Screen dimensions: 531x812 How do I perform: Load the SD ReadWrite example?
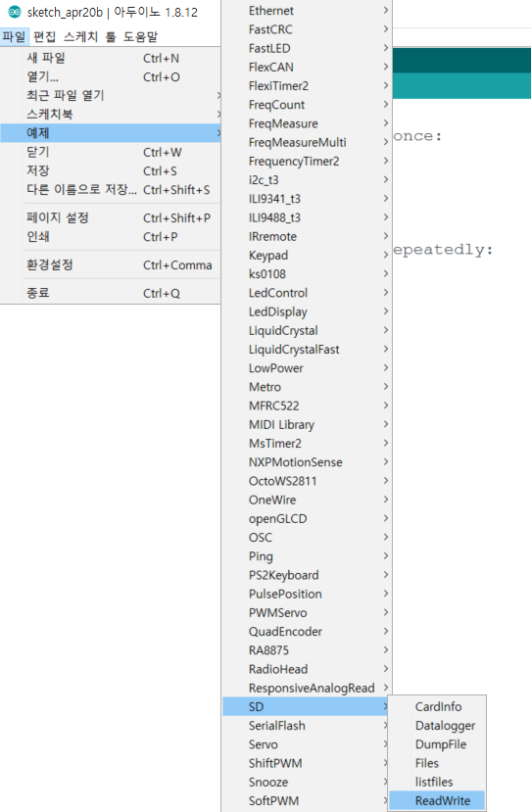coord(437,800)
